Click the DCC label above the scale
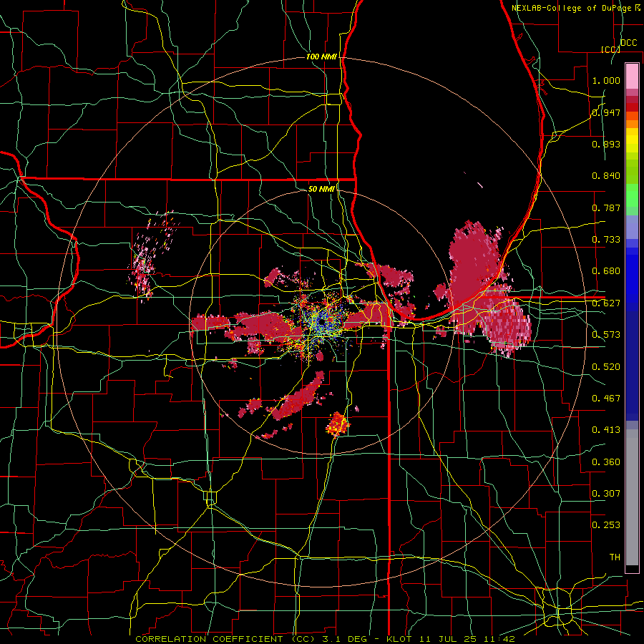The width and height of the screenshot is (644, 644). click(x=629, y=43)
